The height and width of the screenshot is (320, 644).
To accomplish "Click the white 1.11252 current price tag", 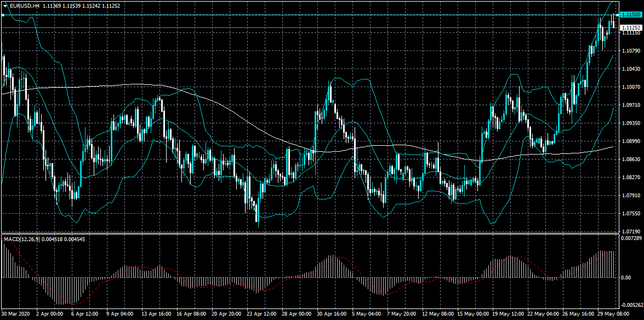I will [x=631, y=27].
